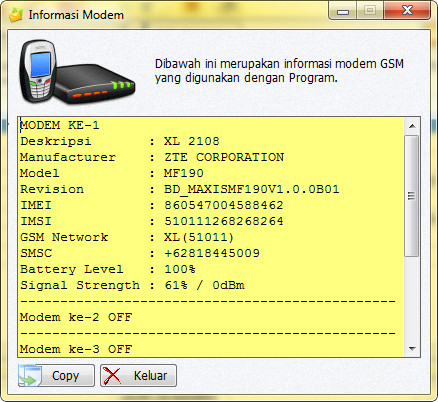Click the IMSI value 510111268268264
The width and height of the screenshot is (438, 402).
(x=224, y=221)
